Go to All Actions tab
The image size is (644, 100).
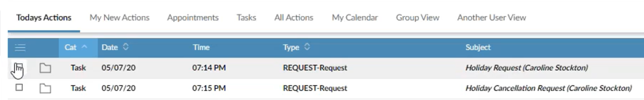pos(294,17)
